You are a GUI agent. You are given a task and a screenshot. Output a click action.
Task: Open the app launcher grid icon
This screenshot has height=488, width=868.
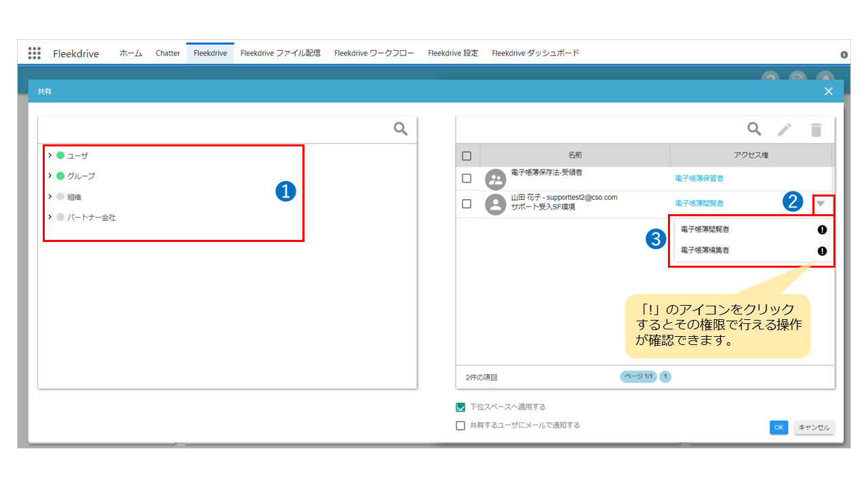(x=35, y=53)
